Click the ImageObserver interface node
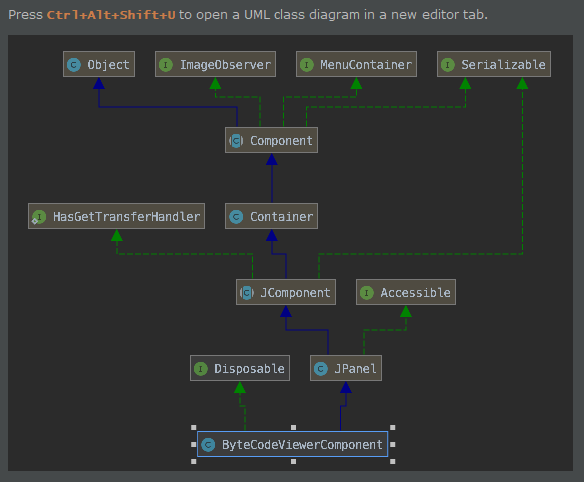This screenshot has height=482, width=584. pos(215,64)
